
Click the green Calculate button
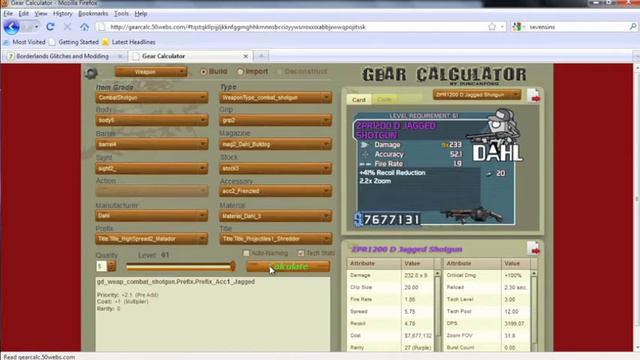[x=288, y=267]
